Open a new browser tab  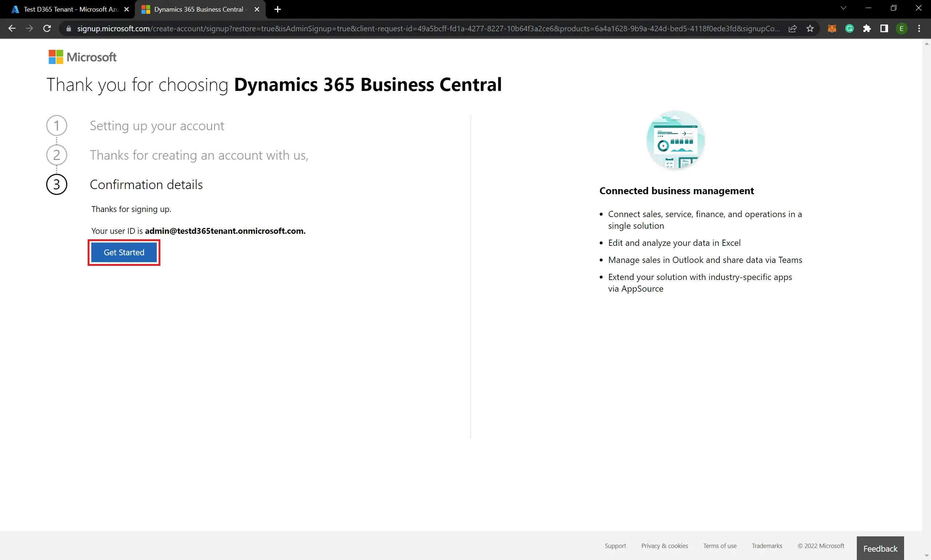pyautogui.click(x=278, y=9)
